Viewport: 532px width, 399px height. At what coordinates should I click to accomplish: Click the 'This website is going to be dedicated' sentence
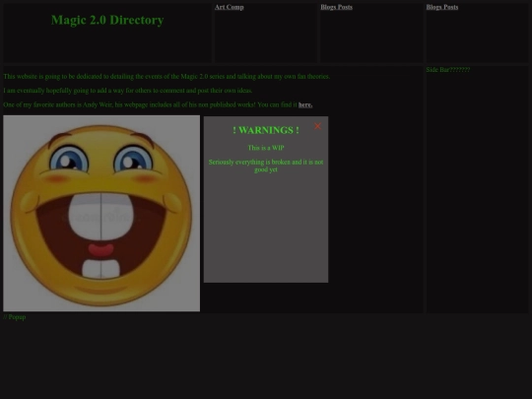pos(166,76)
